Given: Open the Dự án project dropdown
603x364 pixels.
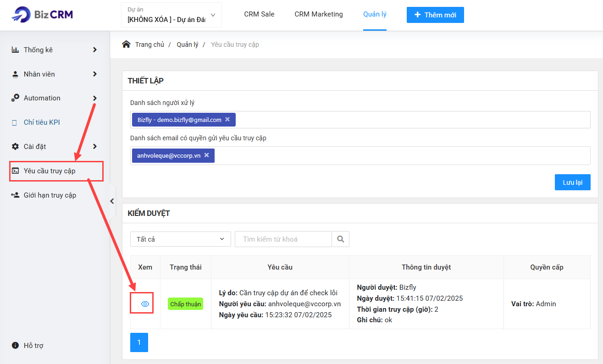Looking at the screenshot, I should pyautogui.click(x=171, y=15).
